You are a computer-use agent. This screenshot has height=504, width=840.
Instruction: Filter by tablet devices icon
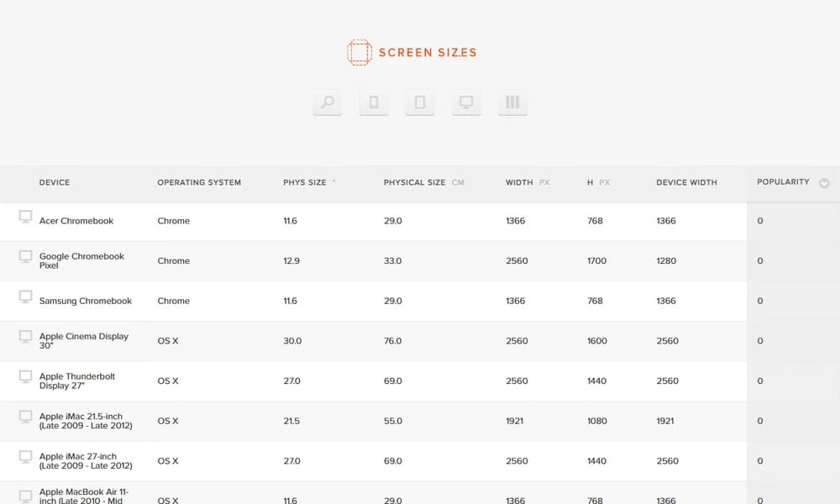(x=420, y=102)
